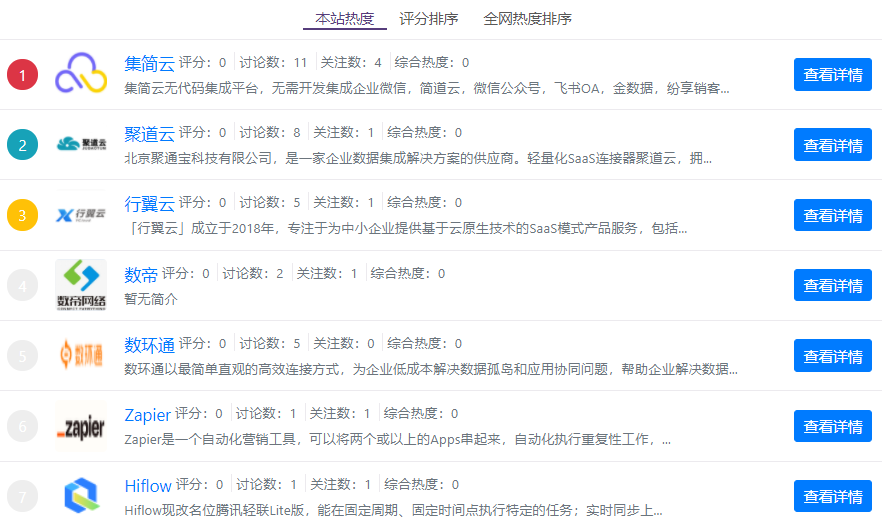
Task: Click the Zapier是一个自动化营销工具 description
Action: click(397, 439)
